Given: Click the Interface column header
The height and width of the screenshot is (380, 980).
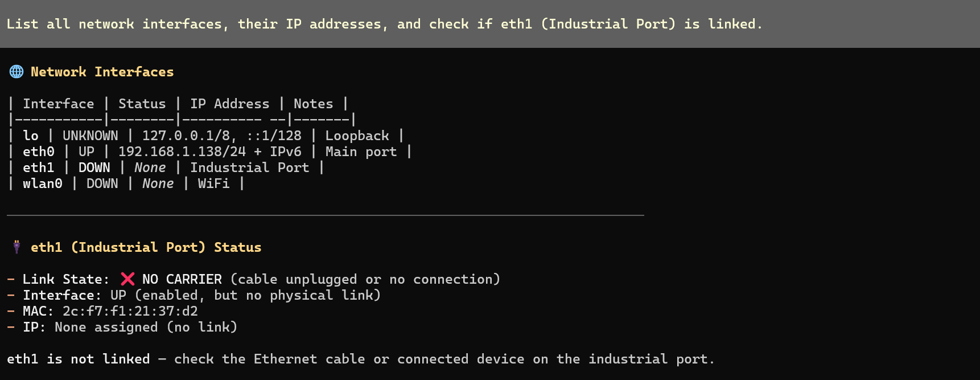Looking at the screenshot, I should [x=58, y=104].
